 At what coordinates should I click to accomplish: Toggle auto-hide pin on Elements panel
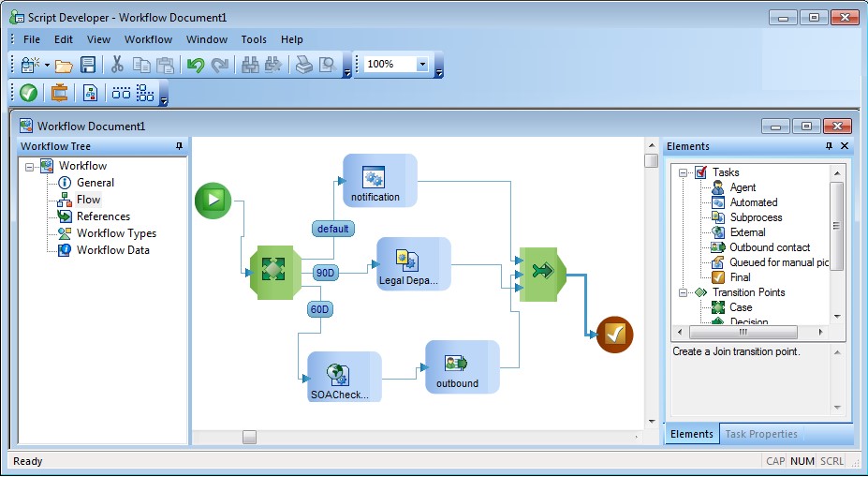pyautogui.click(x=829, y=146)
